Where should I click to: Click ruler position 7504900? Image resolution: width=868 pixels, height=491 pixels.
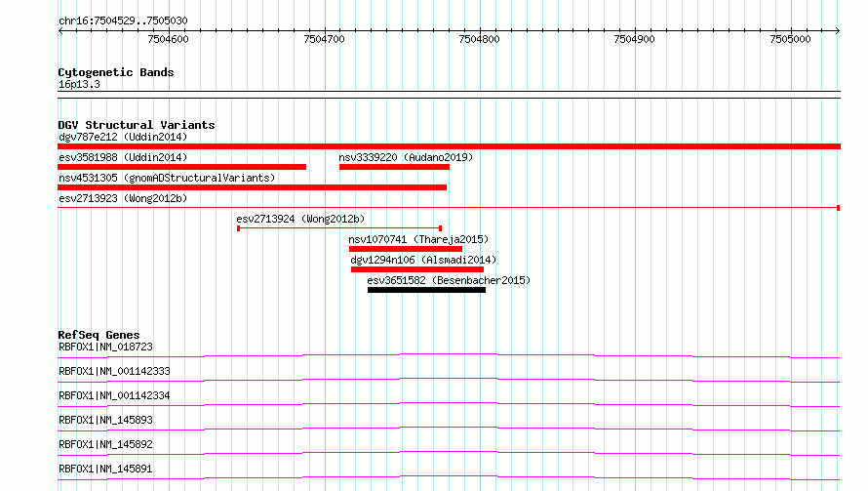tap(634, 39)
